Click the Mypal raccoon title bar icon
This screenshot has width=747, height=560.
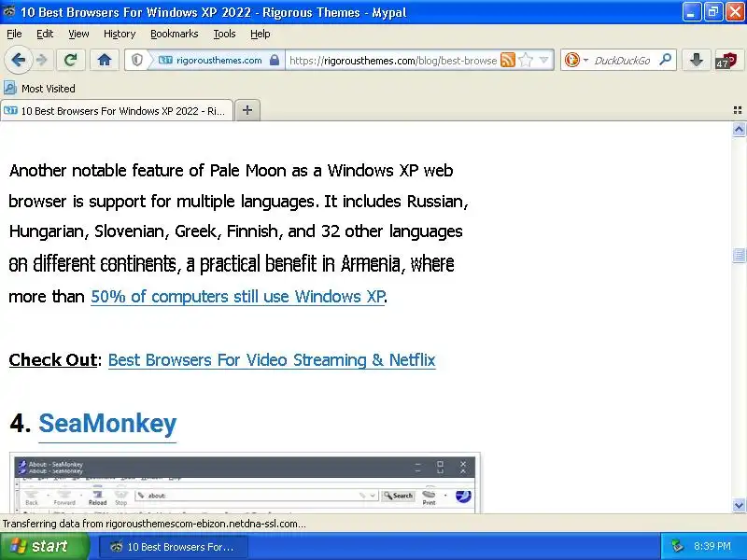(8, 11)
